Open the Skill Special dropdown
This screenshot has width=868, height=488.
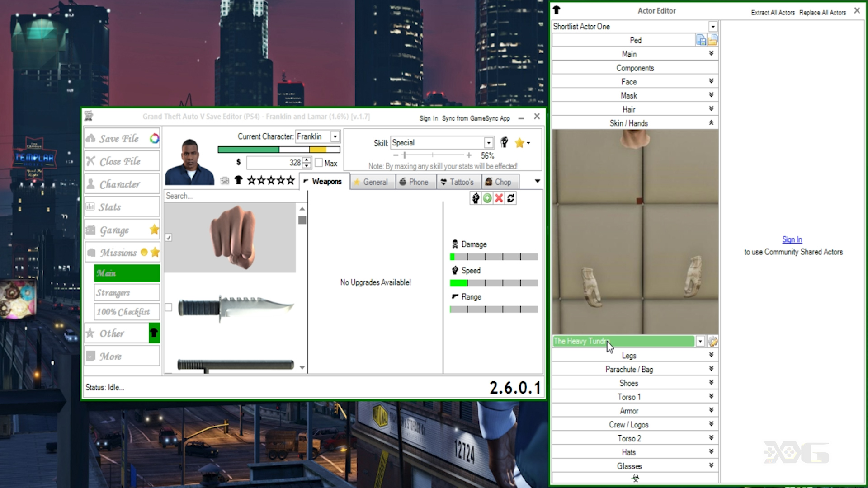pyautogui.click(x=489, y=143)
